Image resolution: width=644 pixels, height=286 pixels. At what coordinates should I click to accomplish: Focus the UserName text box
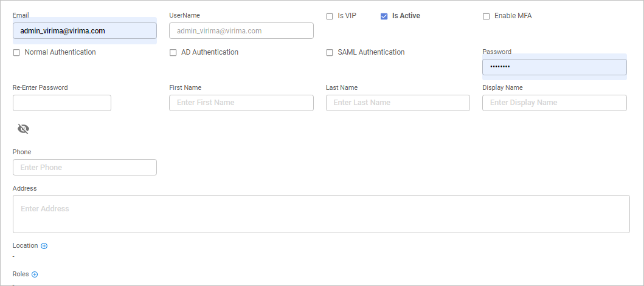241,31
